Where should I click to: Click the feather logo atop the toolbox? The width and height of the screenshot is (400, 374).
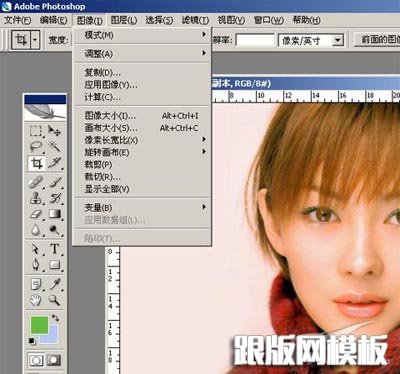[45, 112]
